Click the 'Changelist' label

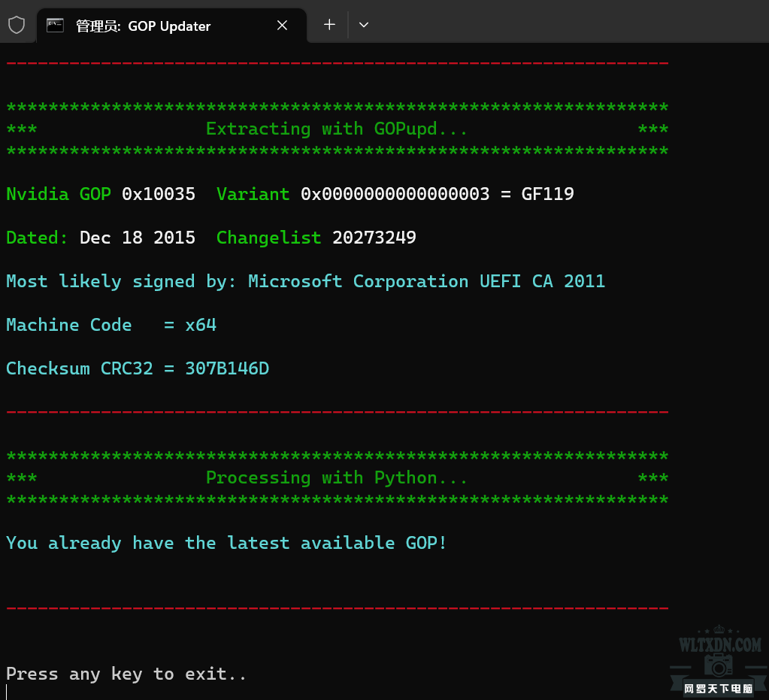coord(269,238)
